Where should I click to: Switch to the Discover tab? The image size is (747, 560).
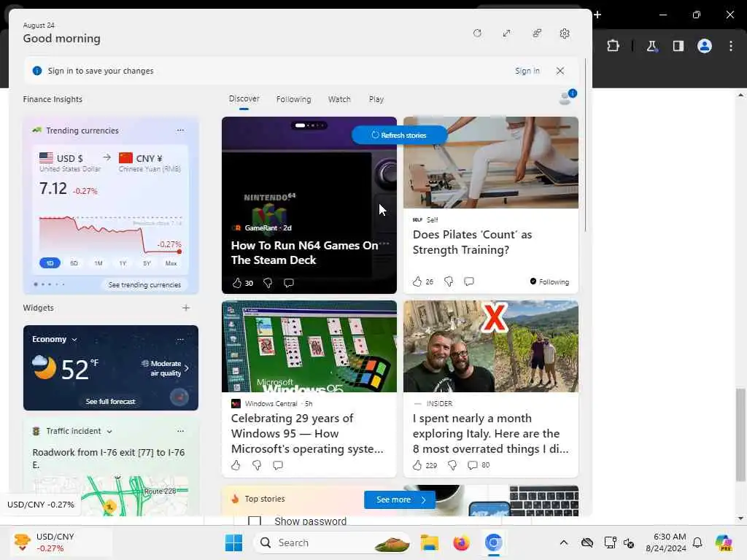tap(244, 98)
